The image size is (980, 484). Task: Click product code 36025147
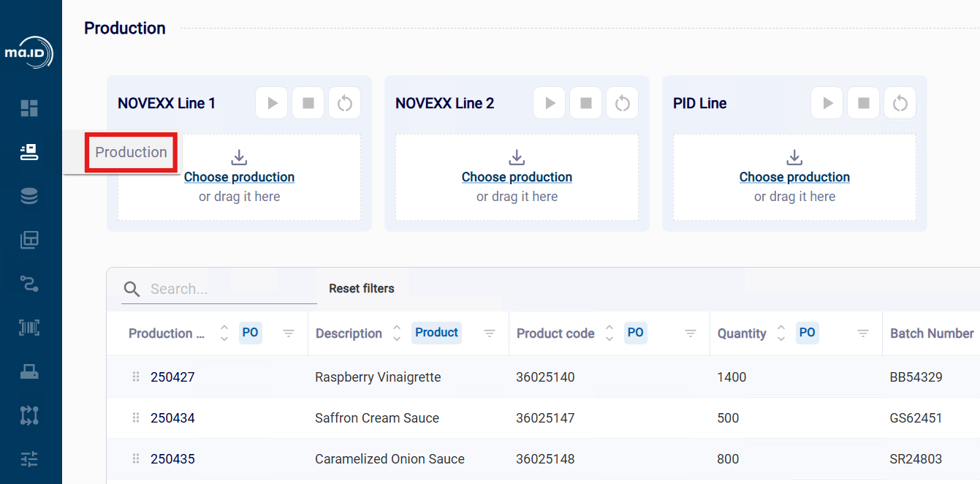(x=545, y=418)
